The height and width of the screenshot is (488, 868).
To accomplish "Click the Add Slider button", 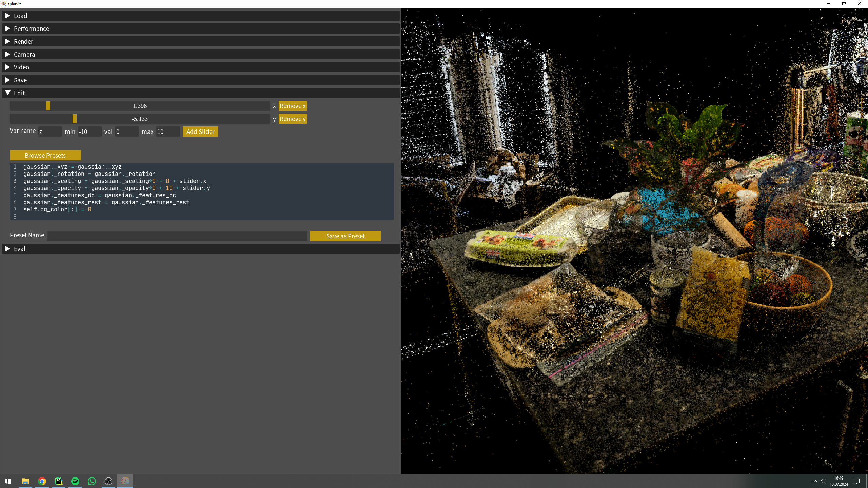I will pos(200,132).
